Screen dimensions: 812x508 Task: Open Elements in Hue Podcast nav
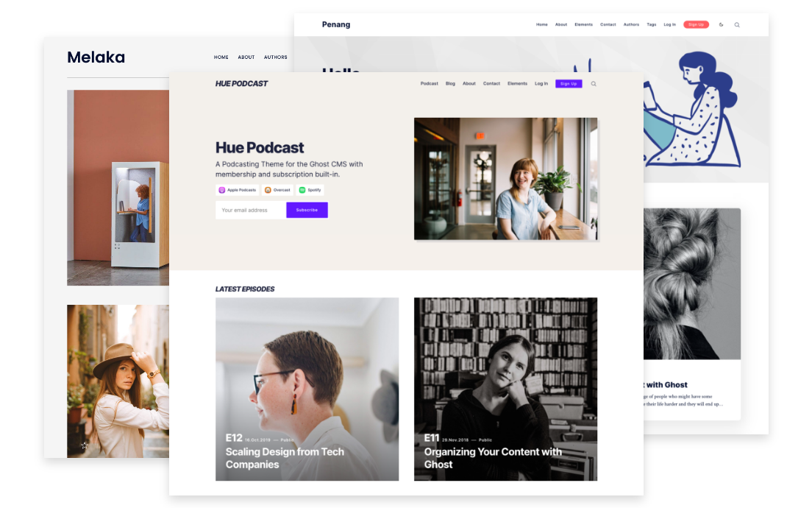tap(517, 83)
